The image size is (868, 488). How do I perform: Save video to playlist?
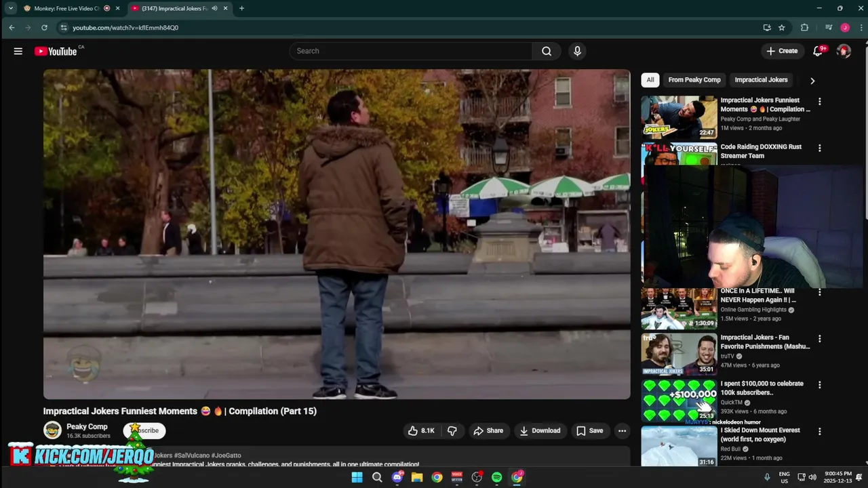(589, 430)
